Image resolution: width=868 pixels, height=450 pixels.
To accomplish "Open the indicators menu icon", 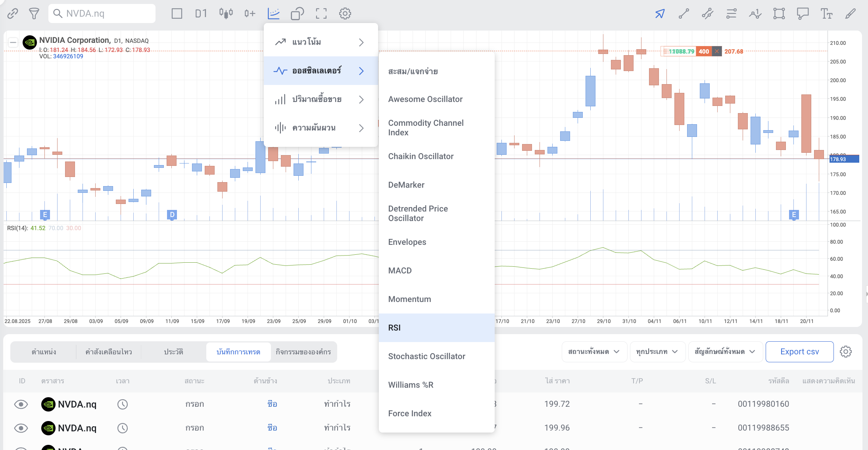I will (274, 13).
